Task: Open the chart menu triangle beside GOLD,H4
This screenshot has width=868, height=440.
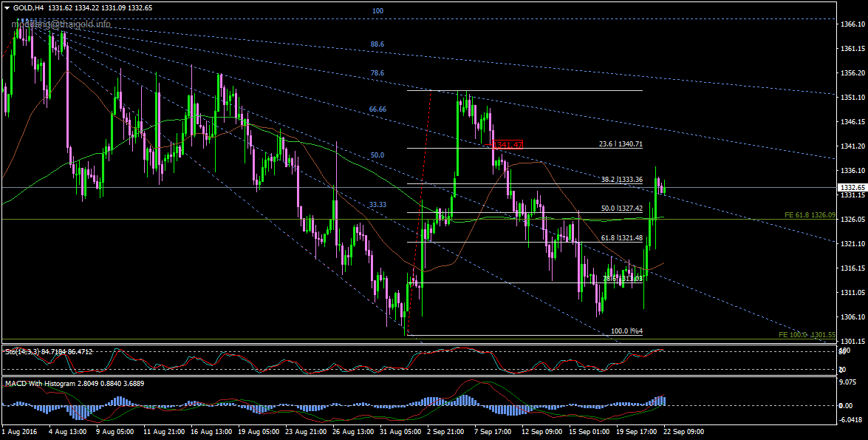Action: tap(7, 7)
